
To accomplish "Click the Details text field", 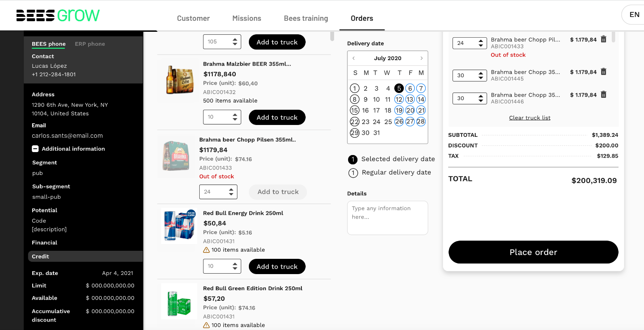I will point(388,218).
